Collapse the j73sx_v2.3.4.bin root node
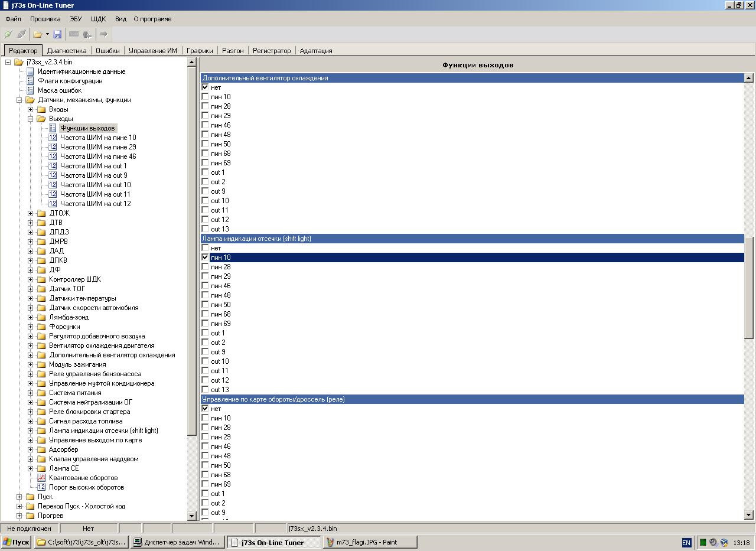756x551 pixels. [8, 62]
